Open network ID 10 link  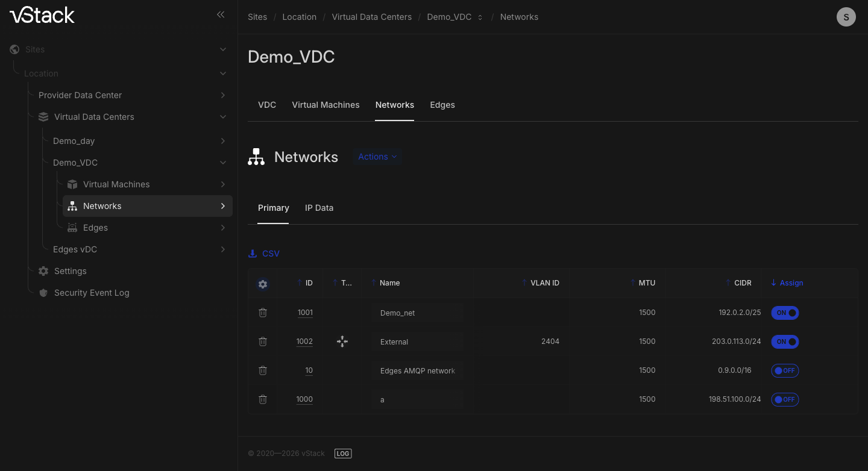pyautogui.click(x=309, y=370)
